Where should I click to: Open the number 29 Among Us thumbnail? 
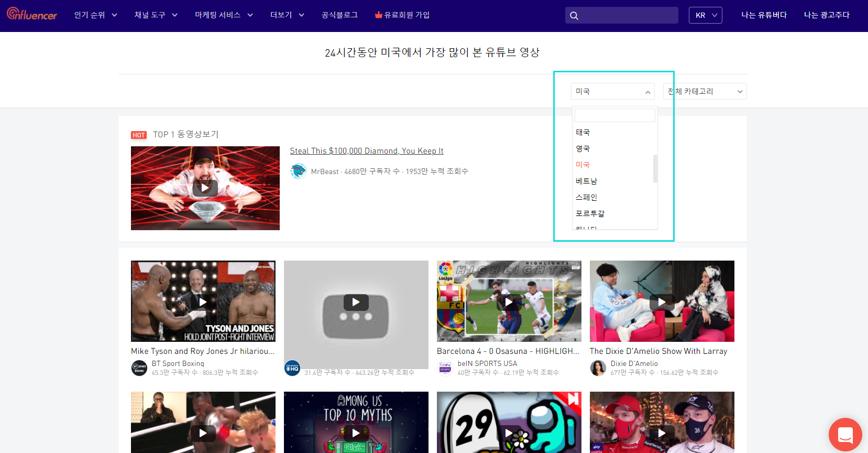pos(509,422)
